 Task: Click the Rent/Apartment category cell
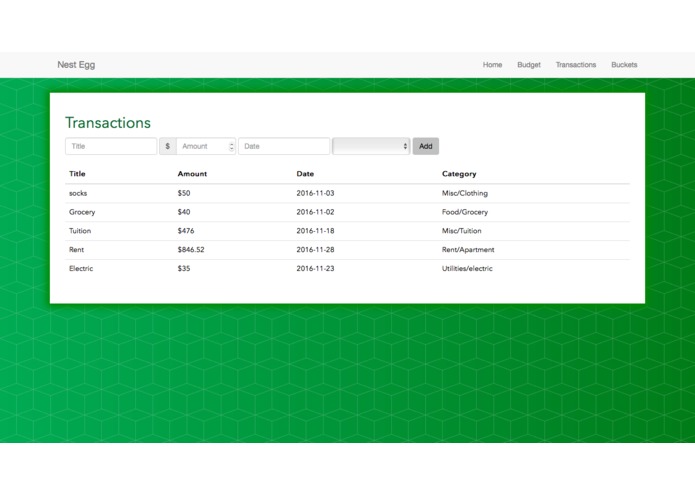pyautogui.click(x=468, y=249)
